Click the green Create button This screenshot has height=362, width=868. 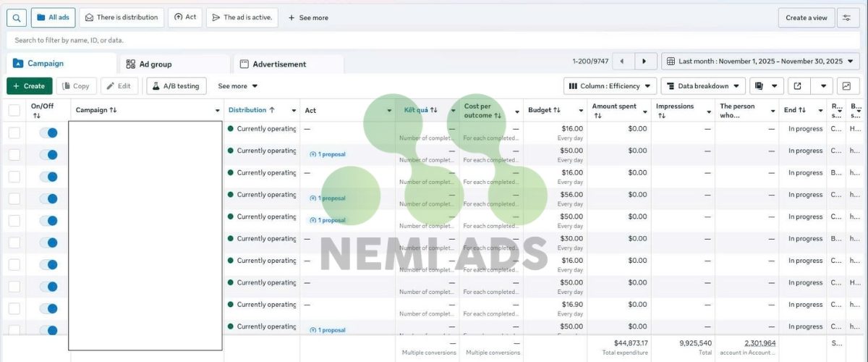(29, 86)
